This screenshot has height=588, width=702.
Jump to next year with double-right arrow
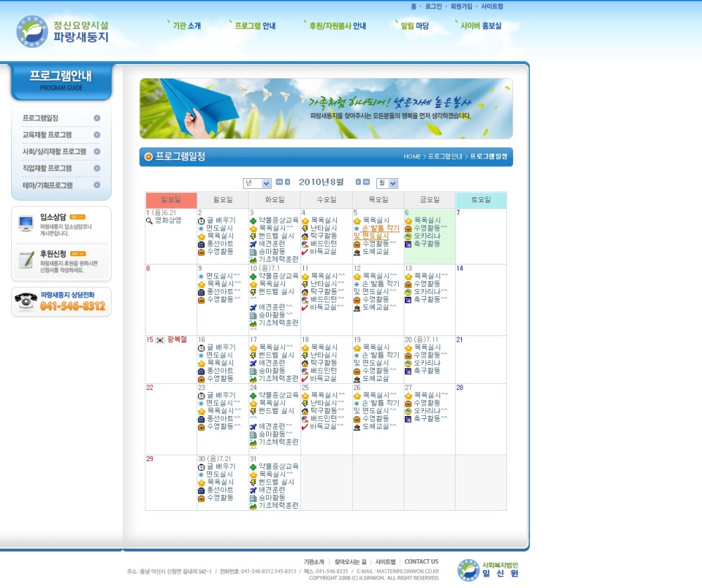click(366, 182)
